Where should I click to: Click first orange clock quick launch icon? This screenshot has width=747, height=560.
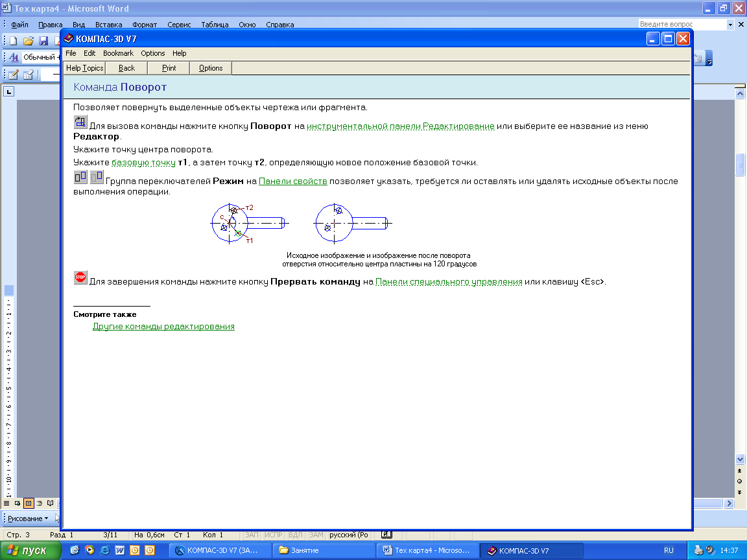pyautogui.click(x=135, y=550)
